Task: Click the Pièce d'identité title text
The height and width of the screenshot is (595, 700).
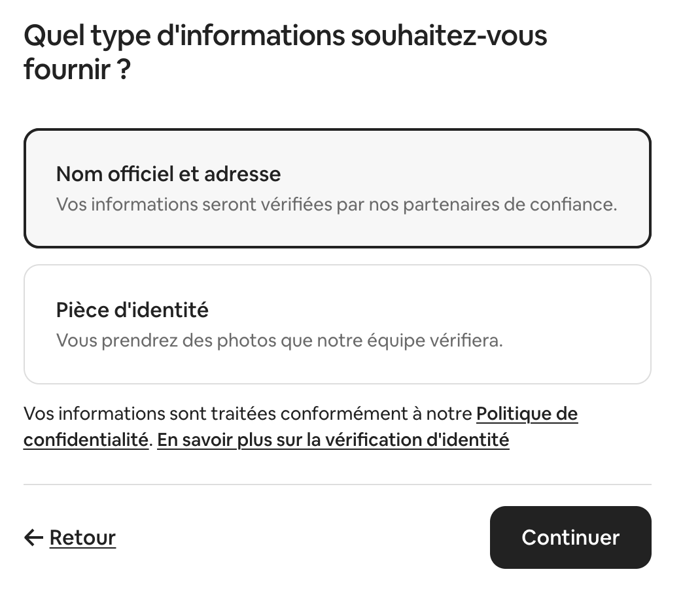Action: tap(132, 310)
